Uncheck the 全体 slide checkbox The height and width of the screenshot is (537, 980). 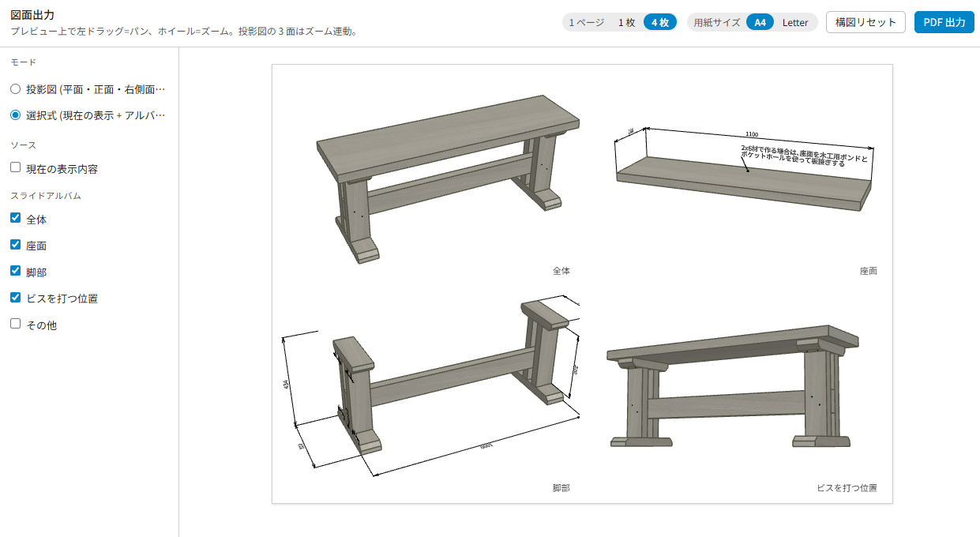click(x=15, y=218)
